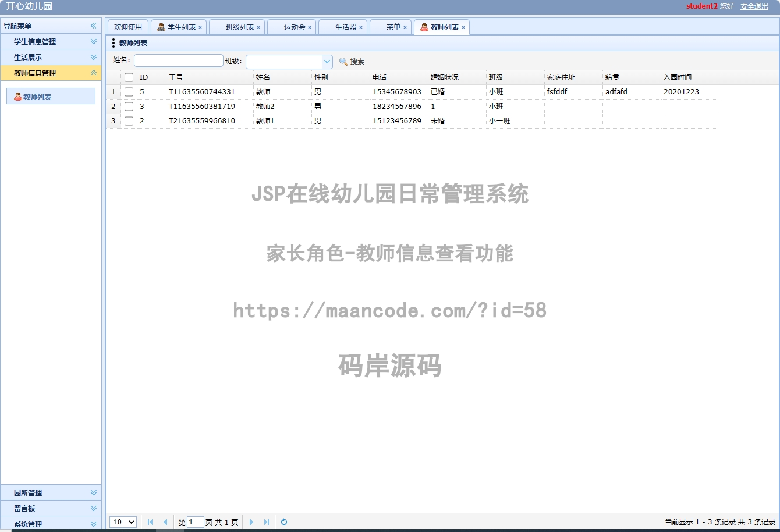780x532 pixels.
Task: Click the adfafd hometown cell
Action: tap(632, 92)
